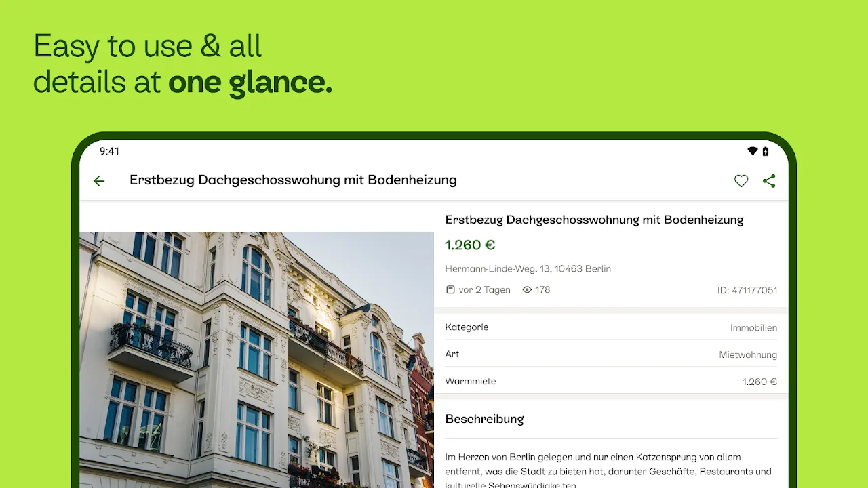Click the Beschreibung section heading
The height and width of the screenshot is (488, 868).
(x=484, y=419)
